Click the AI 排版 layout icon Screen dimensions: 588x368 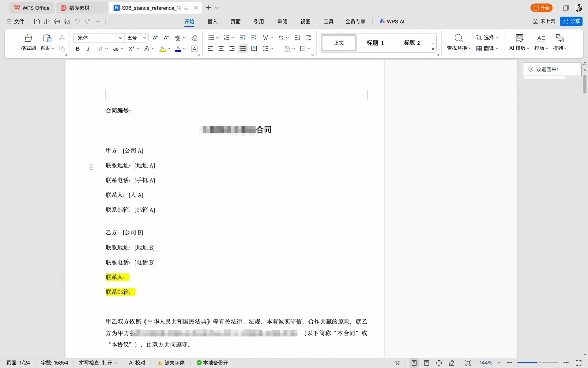[520, 38]
